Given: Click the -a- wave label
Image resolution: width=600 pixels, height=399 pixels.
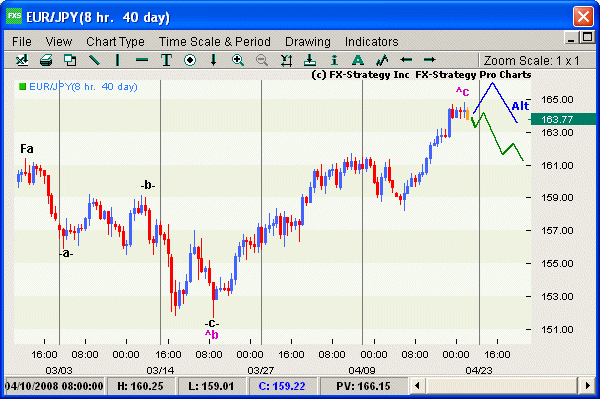Looking at the screenshot, I should [66, 253].
